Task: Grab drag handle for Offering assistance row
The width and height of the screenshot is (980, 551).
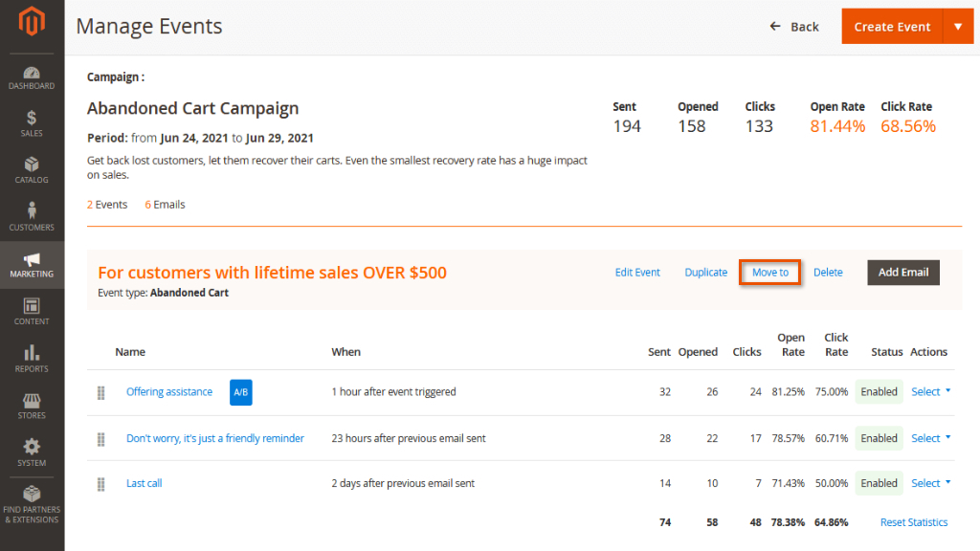Action: pyautogui.click(x=100, y=392)
